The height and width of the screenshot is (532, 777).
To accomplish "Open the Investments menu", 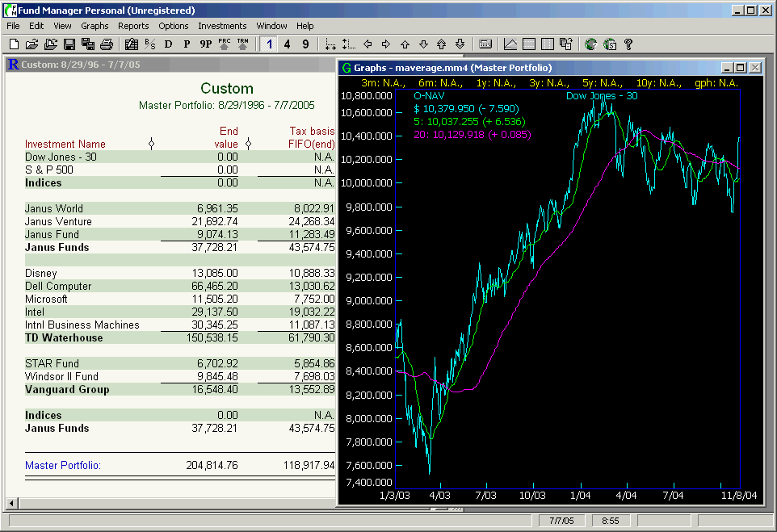I will coord(222,25).
